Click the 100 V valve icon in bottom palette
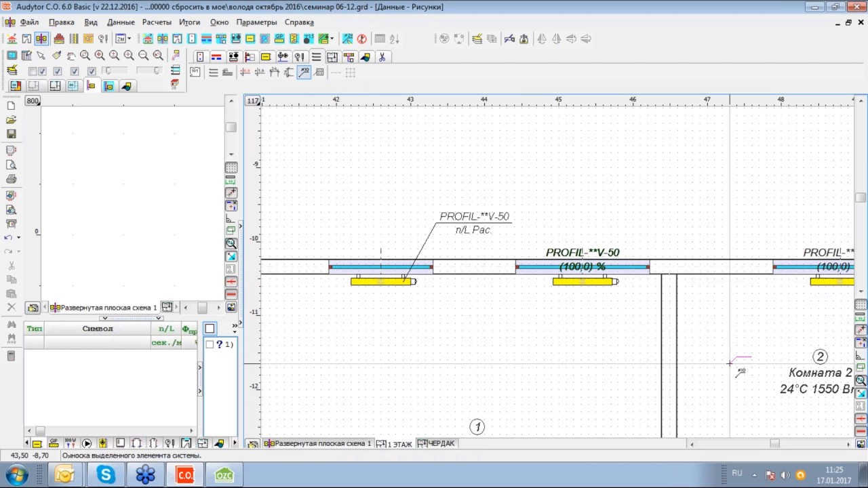The image size is (868, 488). pos(70,443)
